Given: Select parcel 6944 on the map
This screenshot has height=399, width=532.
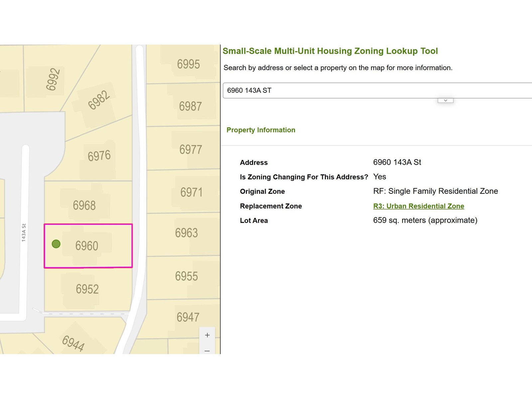Looking at the screenshot, I should 73,343.
